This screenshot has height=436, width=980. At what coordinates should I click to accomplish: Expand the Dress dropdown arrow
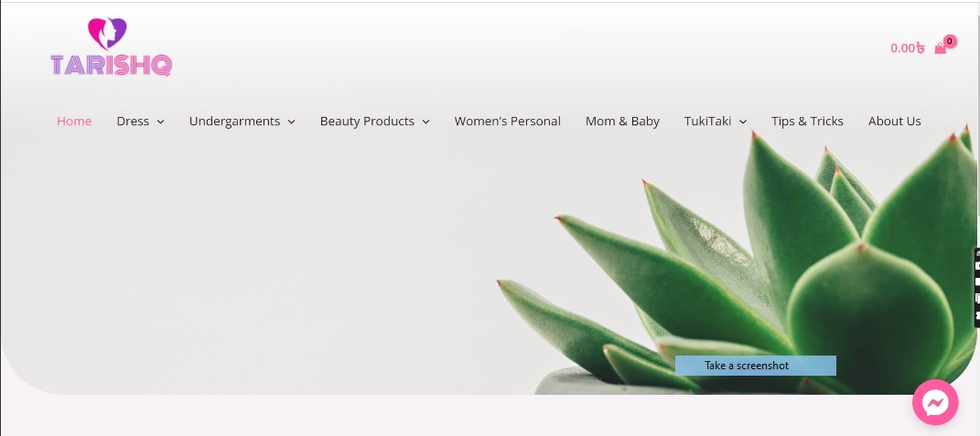(161, 122)
